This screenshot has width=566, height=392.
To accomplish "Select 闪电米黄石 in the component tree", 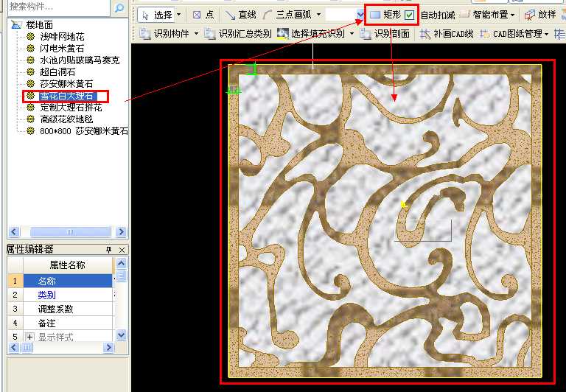I will (62, 48).
